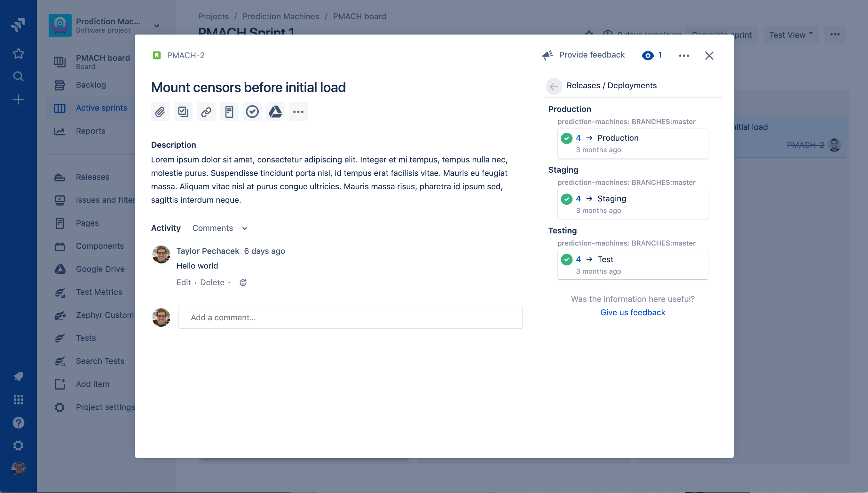This screenshot has width=868, height=493.
Task: Click the Google Drive icon in issue toolbar
Action: (x=275, y=112)
